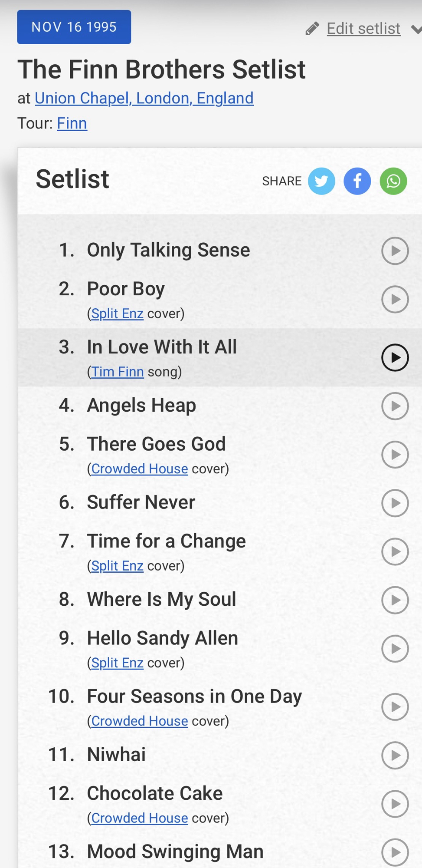The height and width of the screenshot is (868, 422).
Task: Open Union Chapel, London venue link
Action: (x=144, y=98)
